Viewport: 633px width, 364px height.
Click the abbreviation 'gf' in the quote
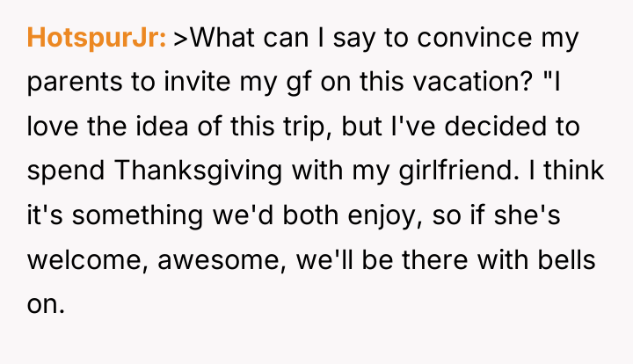pos(299,84)
